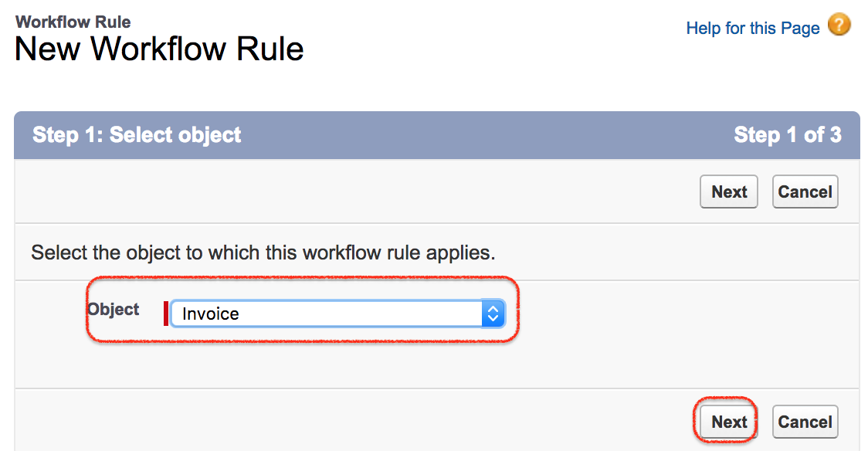This screenshot has width=868, height=451.
Task: Click the instruction text about workflow rule applies
Action: click(x=263, y=253)
